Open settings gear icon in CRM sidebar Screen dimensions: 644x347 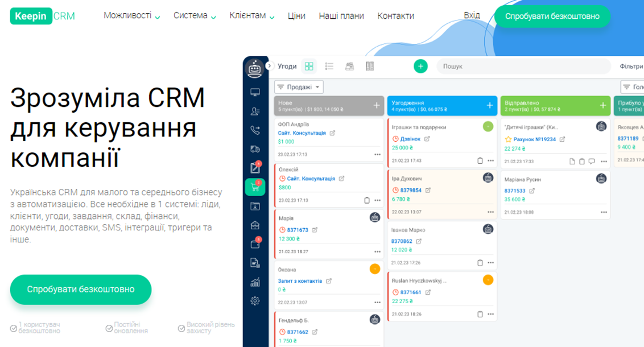[255, 301]
